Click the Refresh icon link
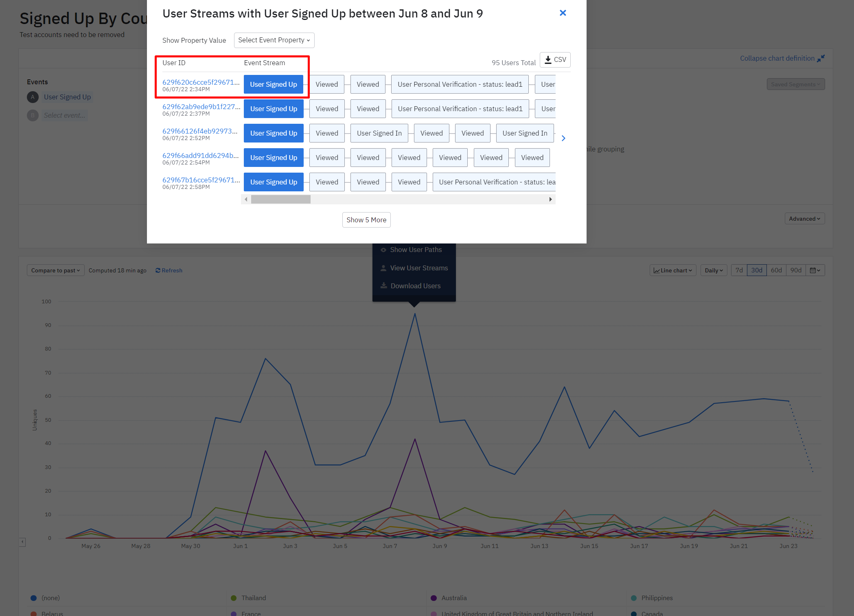This screenshot has height=616, width=854. point(169,270)
